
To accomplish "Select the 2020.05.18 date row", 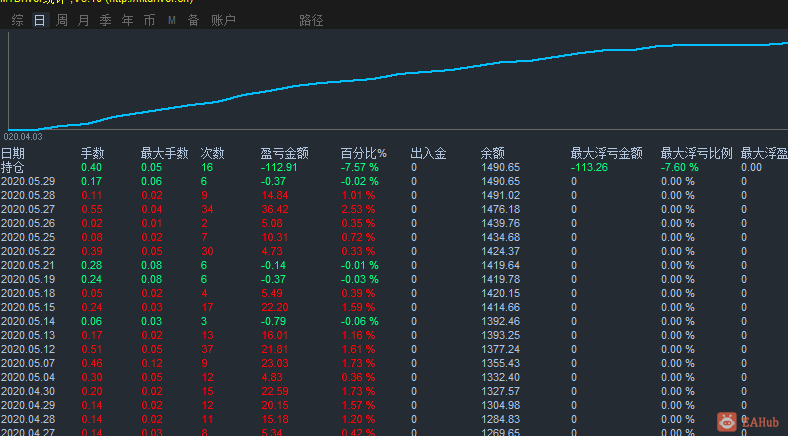I will coord(394,293).
